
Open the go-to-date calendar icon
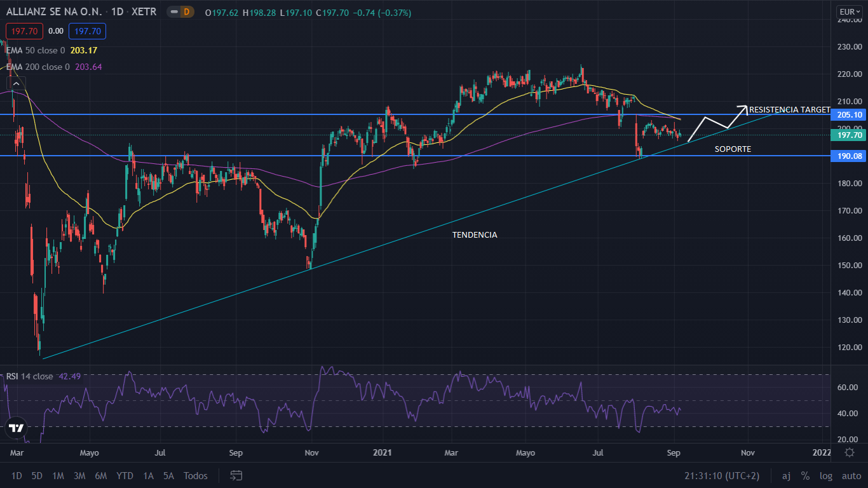(x=236, y=475)
